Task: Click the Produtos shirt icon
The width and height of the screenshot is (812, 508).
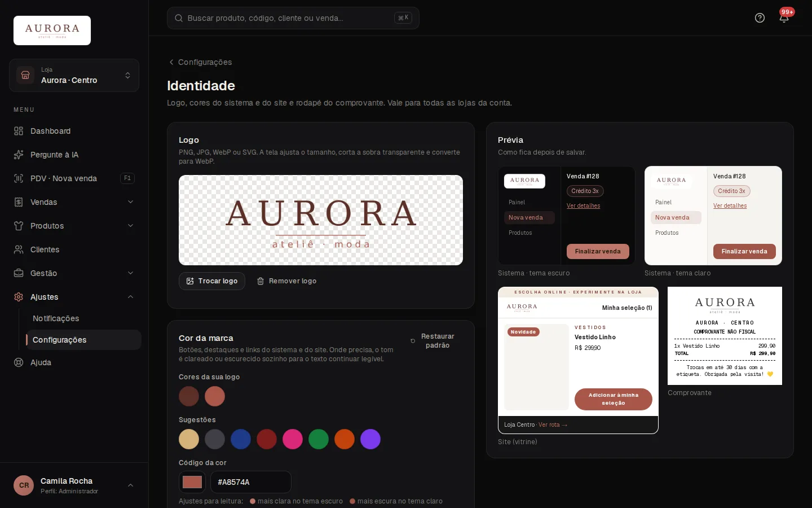Action: pos(19,226)
